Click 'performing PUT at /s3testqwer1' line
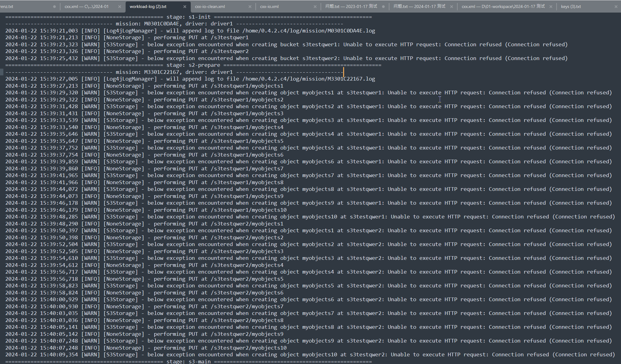This screenshot has height=364, width=621. click(x=127, y=37)
